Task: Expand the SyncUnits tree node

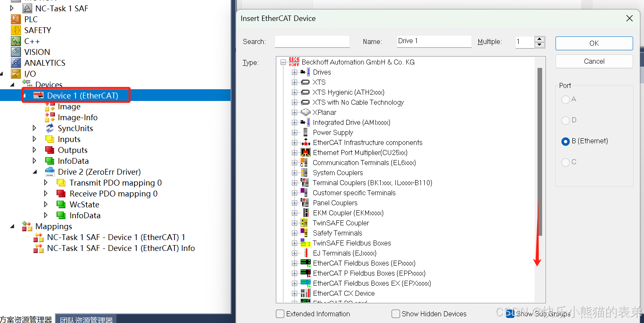Action: point(35,128)
